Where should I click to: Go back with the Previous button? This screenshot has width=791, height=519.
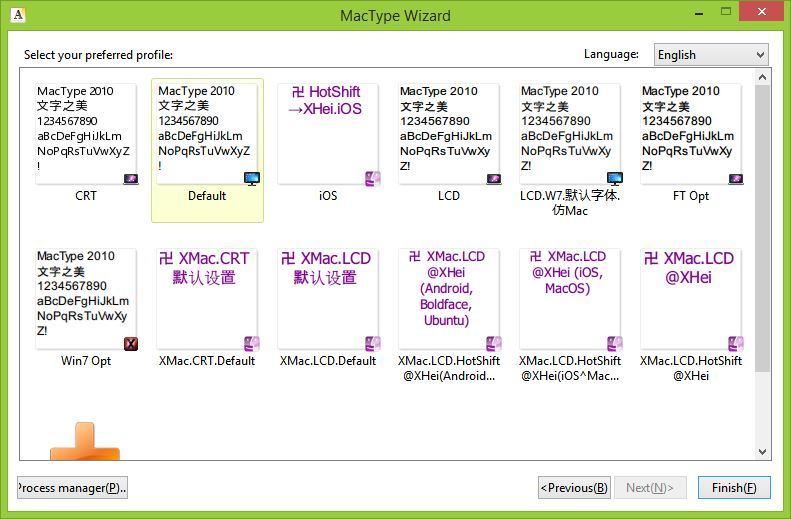pos(574,488)
